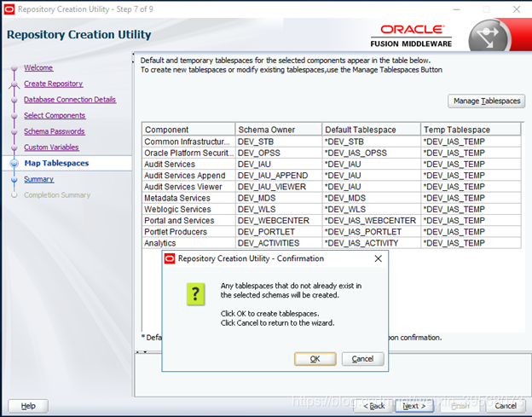Close the Confirmation dialog with X

pos(379,258)
